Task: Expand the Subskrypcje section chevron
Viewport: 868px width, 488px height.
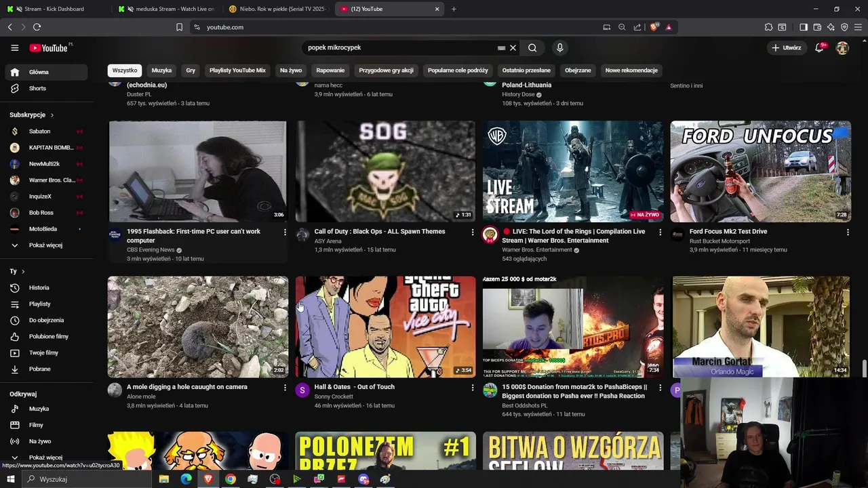Action: (52, 115)
